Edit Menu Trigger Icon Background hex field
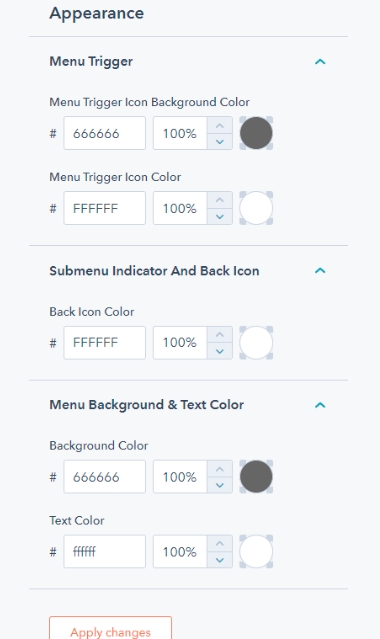380x639 pixels. tap(104, 133)
